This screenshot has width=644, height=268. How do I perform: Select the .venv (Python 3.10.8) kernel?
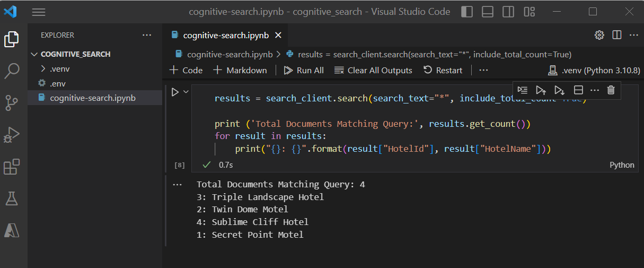coord(593,70)
